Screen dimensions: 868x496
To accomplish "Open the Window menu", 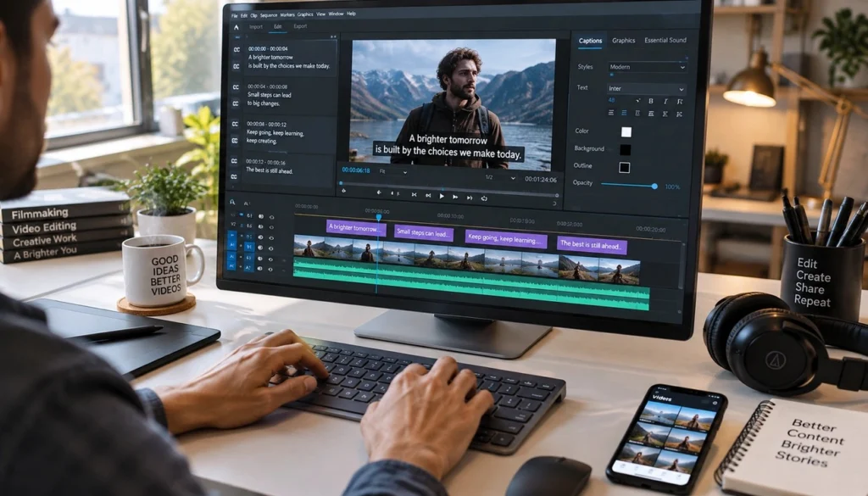I will [336, 14].
